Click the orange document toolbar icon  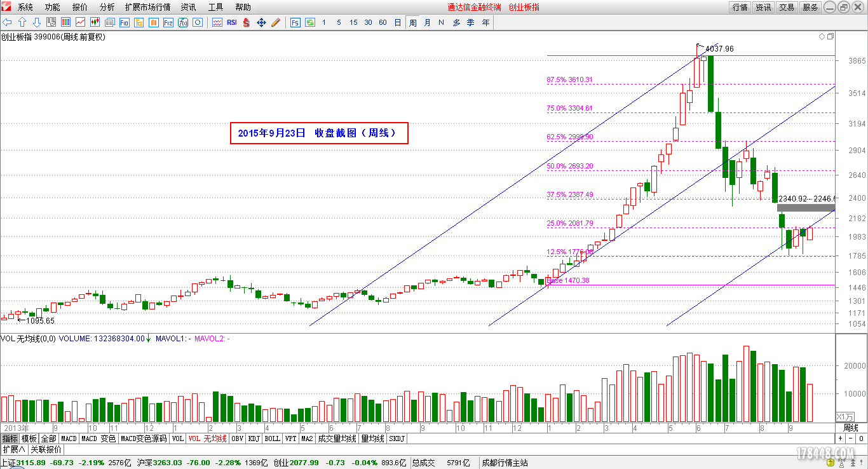coord(153,22)
